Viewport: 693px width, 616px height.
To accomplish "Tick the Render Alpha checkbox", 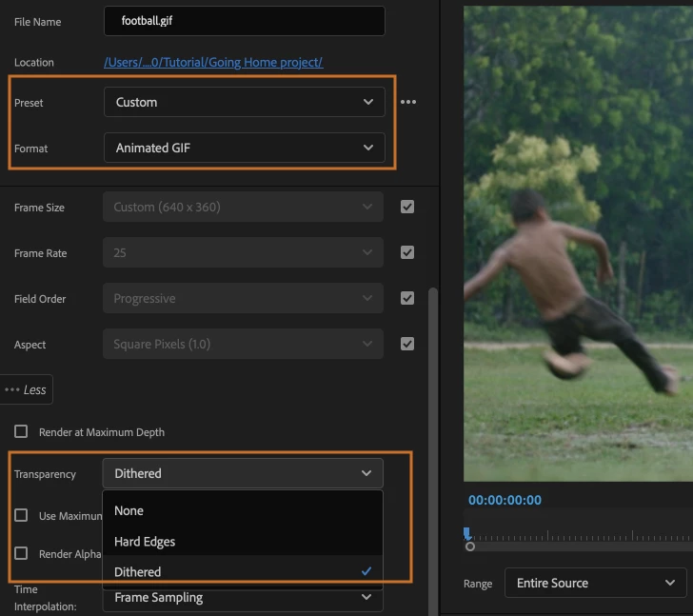I will point(21,553).
